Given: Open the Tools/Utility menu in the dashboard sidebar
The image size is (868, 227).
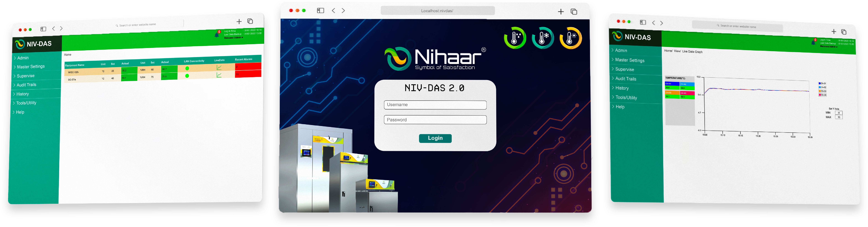Looking at the screenshot, I should point(26,103).
